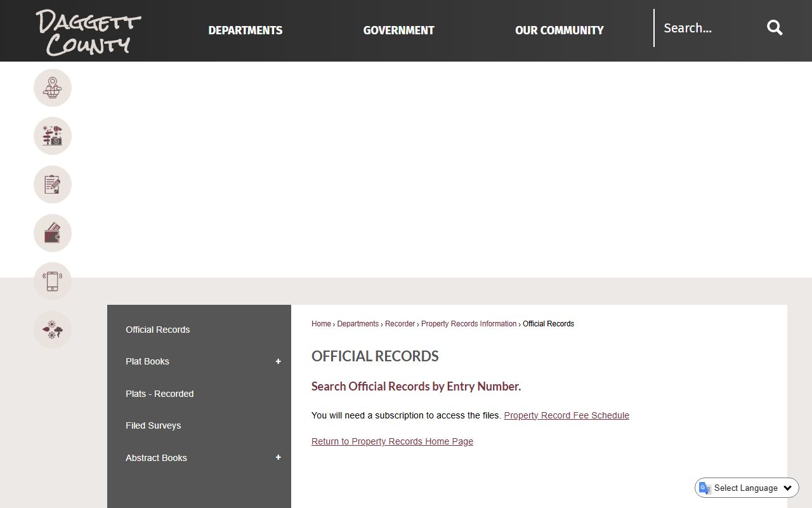
Task: Open the wallet payment icon
Action: (53, 233)
